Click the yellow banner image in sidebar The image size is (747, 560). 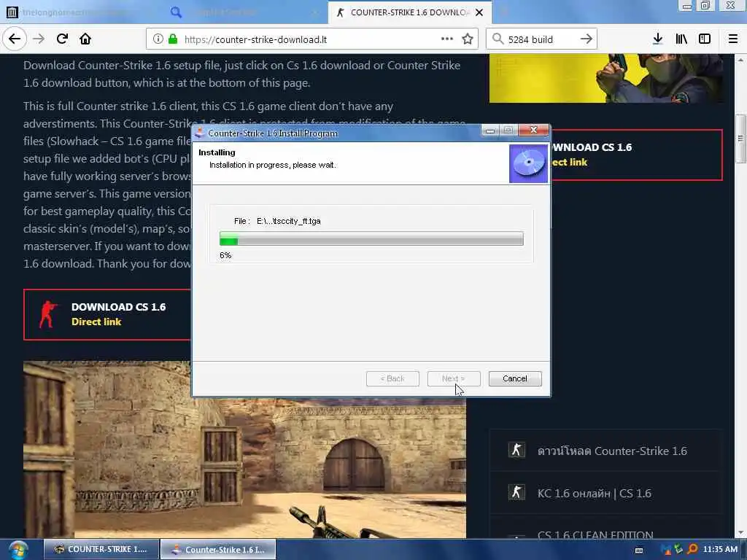[606, 78]
